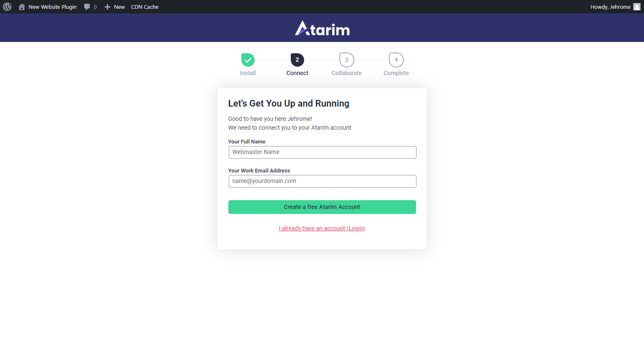Viewport: 644px width, 347px height.
Task: Open New Website Plugin site link
Action: (52, 7)
